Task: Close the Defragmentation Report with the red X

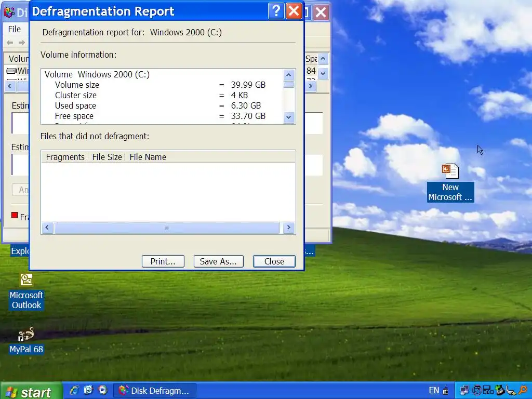Action: pyautogui.click(x=294, y=11)
